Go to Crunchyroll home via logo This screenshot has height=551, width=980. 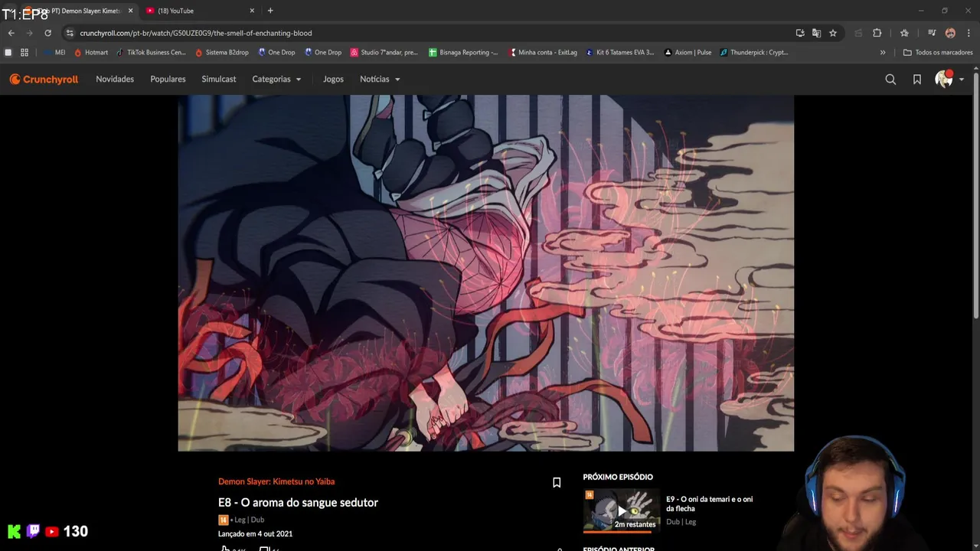pos(44,79)
